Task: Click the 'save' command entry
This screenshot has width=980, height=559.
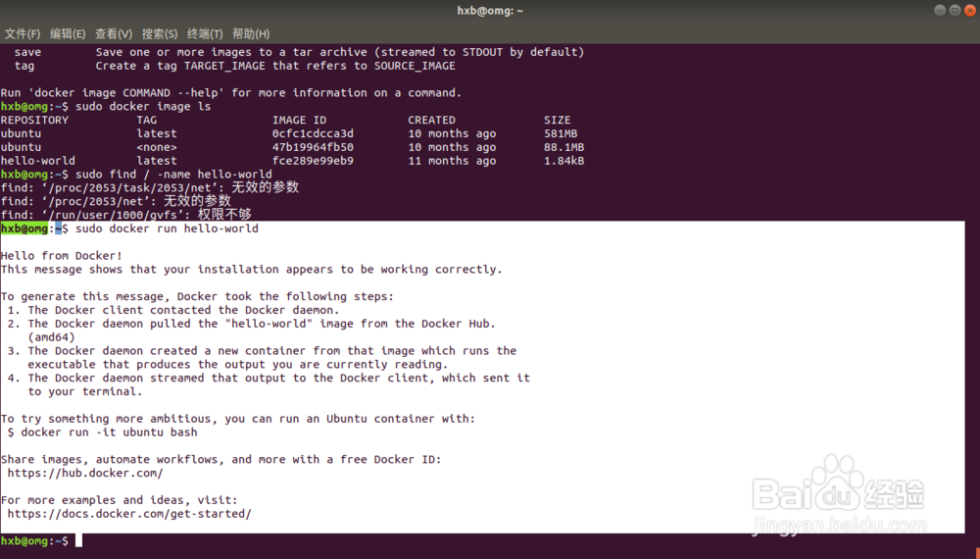Action: (x=27, y=52)
